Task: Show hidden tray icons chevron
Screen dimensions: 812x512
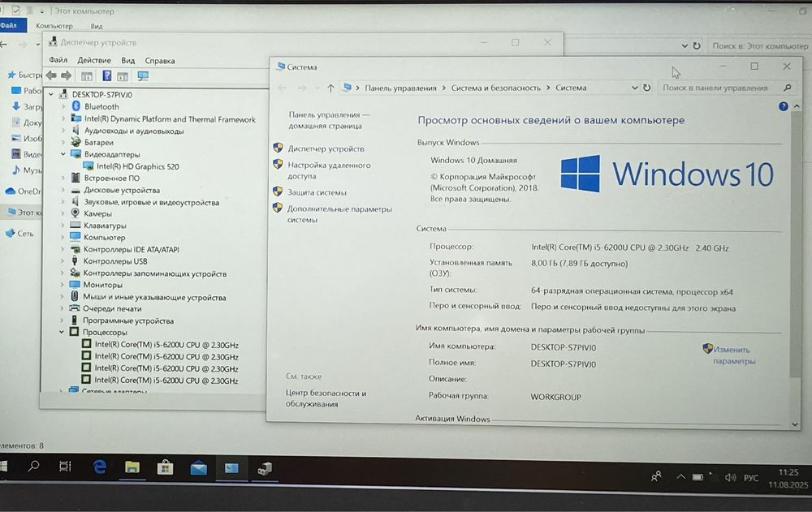Action: coord(680,477)
